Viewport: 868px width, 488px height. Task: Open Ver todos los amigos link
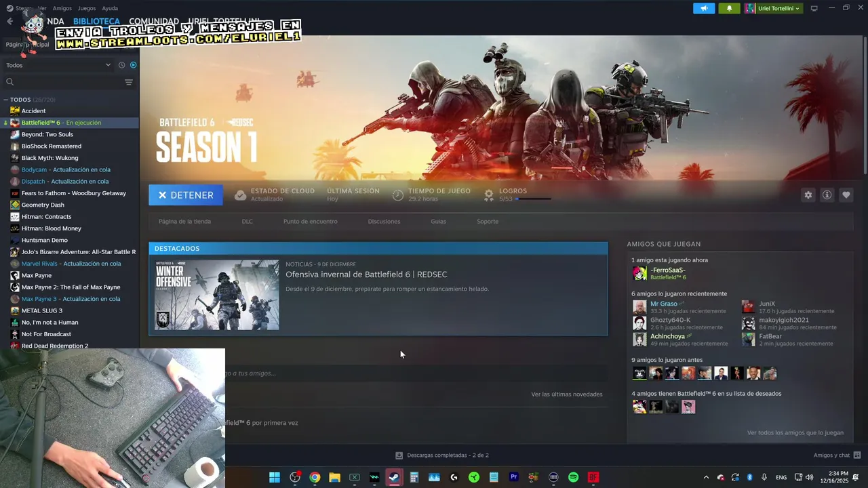[795, 432]
